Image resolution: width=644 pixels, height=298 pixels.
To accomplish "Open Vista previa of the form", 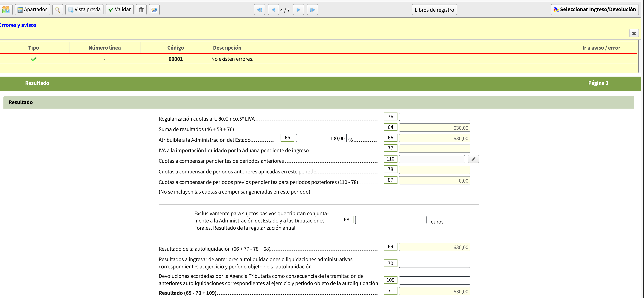I will 85,9.
